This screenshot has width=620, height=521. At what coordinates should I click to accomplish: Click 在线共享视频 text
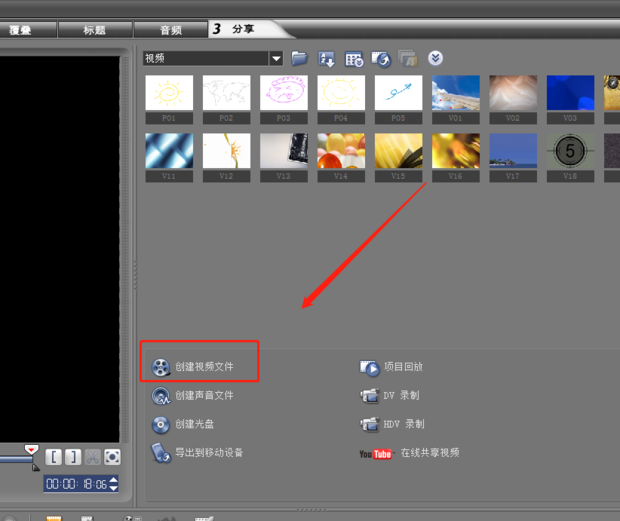click(430, 453)
